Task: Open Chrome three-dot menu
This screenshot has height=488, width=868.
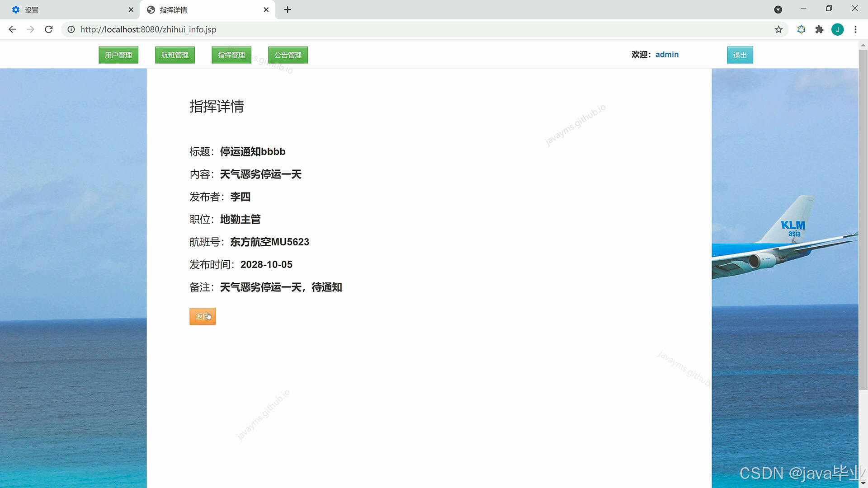Action: (x=855, y=29)
